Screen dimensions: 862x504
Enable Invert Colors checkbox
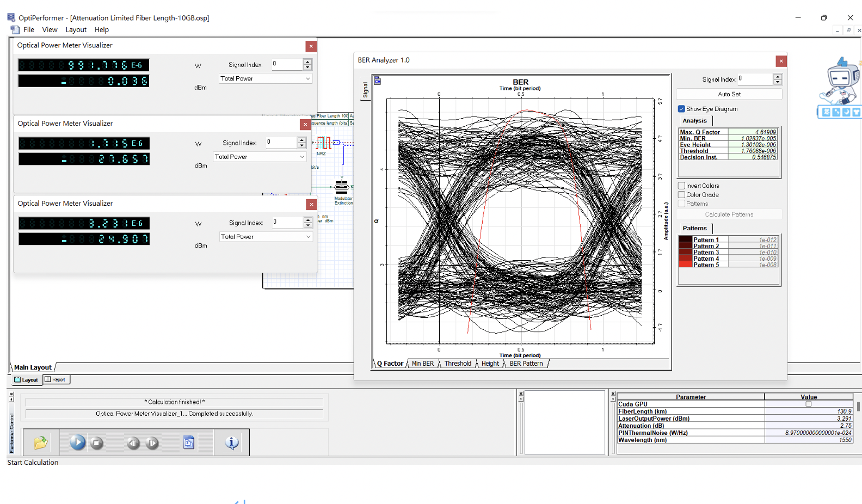pos(681,186)
